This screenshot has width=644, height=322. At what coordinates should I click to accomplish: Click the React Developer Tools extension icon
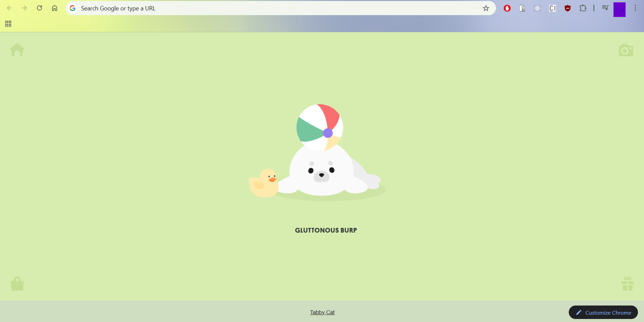click(537, 8)
